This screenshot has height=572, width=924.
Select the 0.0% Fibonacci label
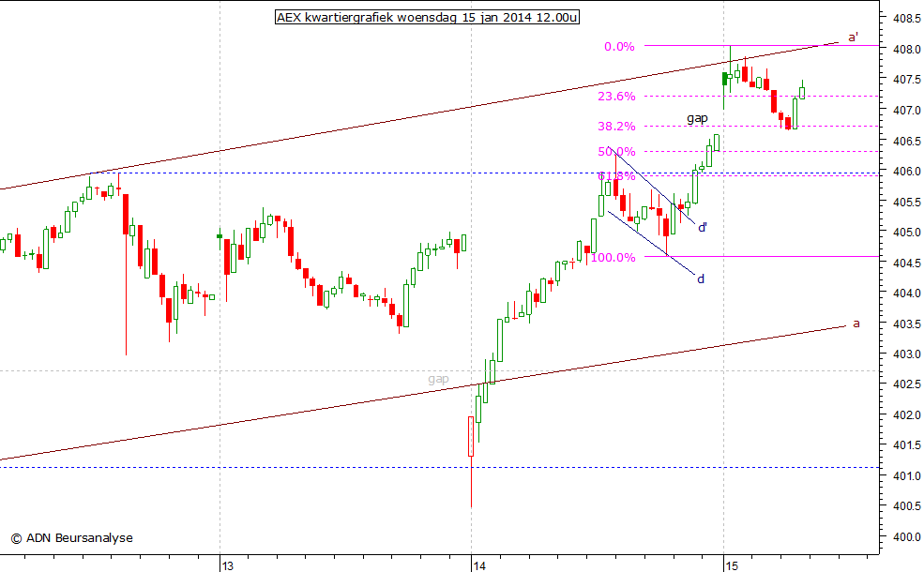click(619, 47)
